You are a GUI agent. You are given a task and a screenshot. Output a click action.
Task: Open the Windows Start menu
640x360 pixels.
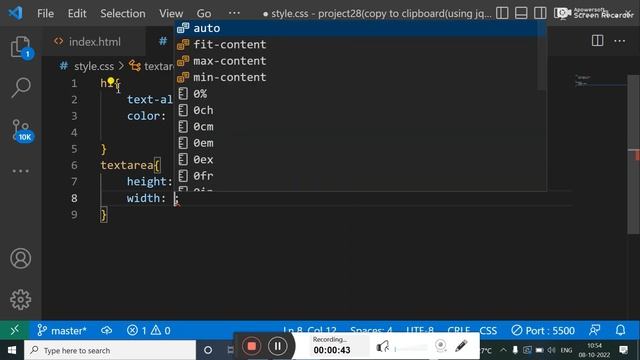[11, 350]
